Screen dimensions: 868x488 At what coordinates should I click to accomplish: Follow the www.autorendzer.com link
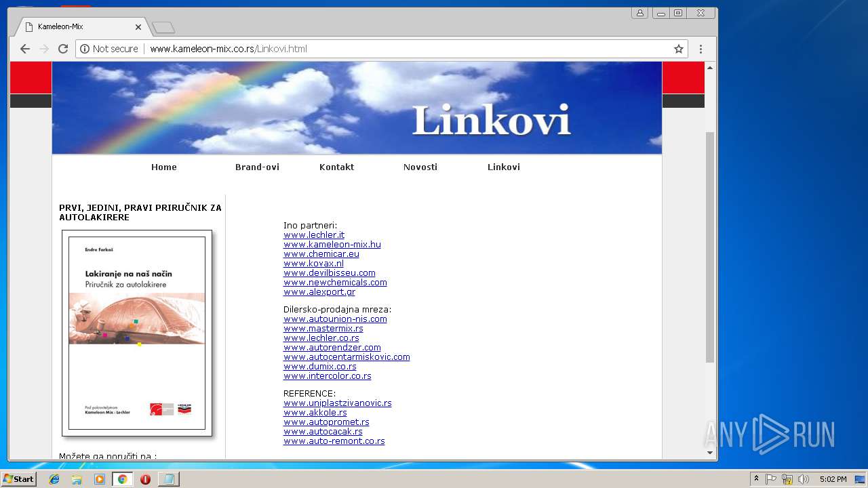click(332, 348)
